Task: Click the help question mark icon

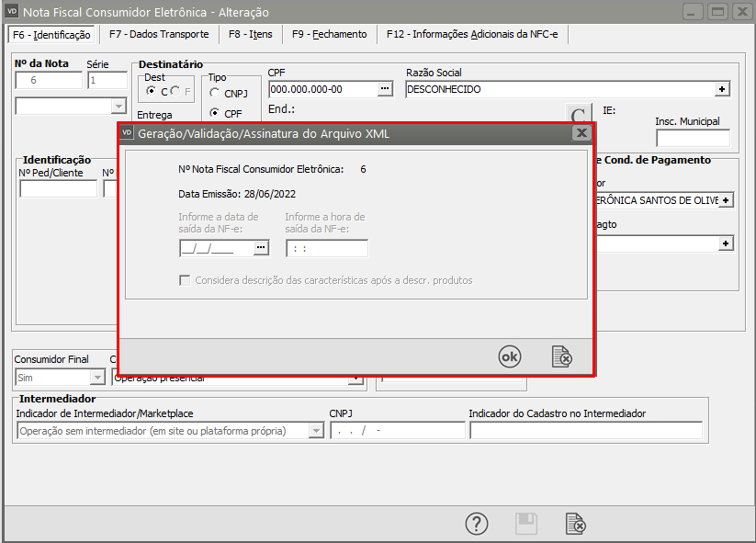Action: point(476,523)
